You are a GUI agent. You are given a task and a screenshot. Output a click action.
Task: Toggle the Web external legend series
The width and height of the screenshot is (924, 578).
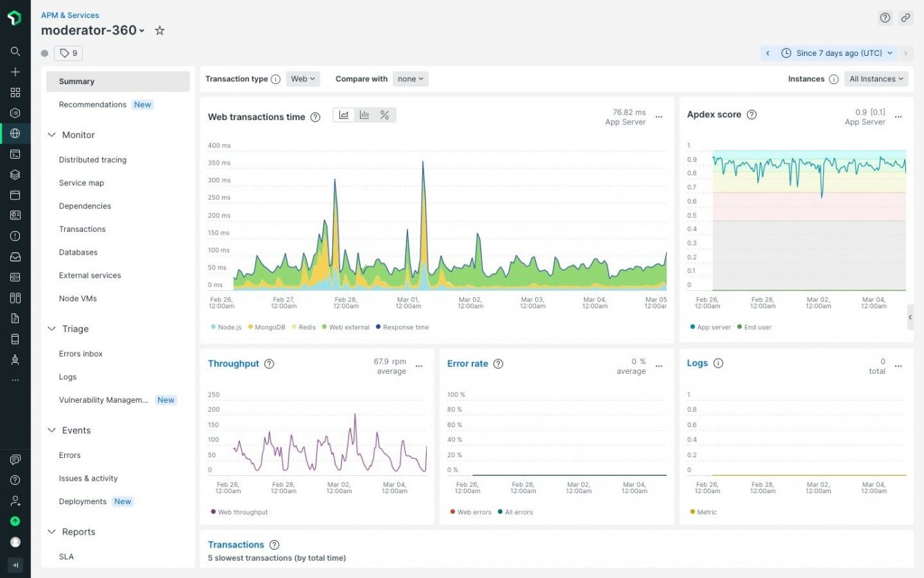(349, 327)
